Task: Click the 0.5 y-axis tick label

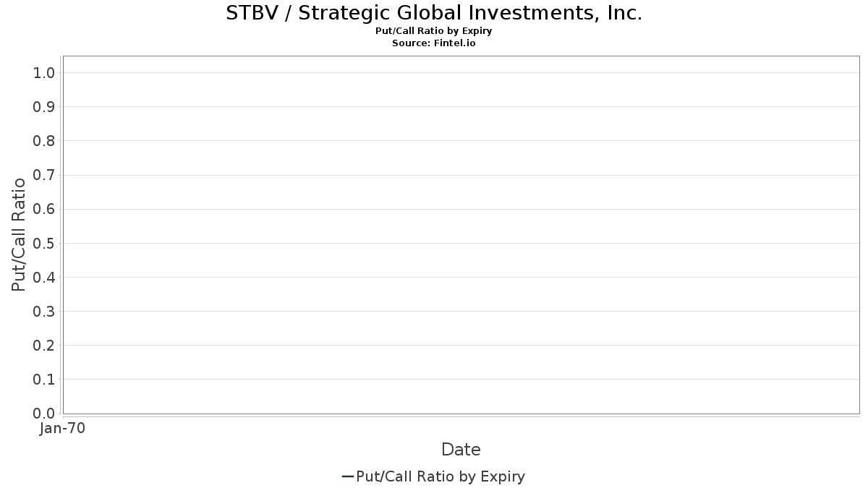Action: [x=44, y=243]
